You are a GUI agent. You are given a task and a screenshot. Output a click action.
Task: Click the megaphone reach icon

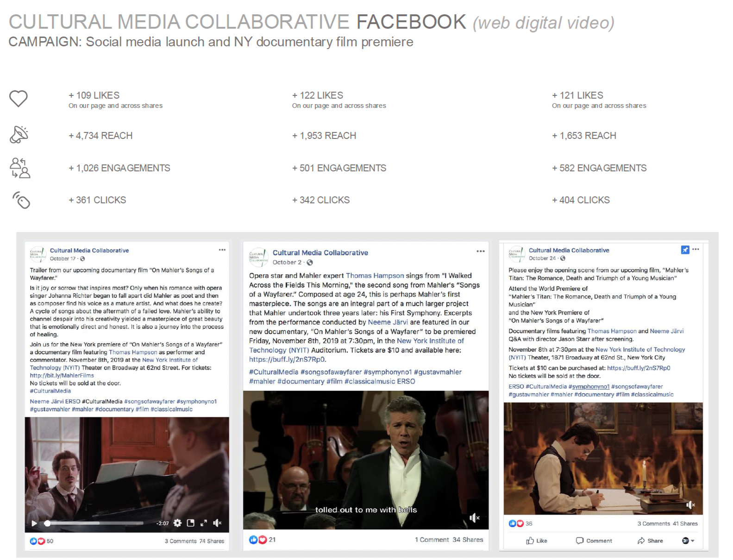click(x=19, y=135)
